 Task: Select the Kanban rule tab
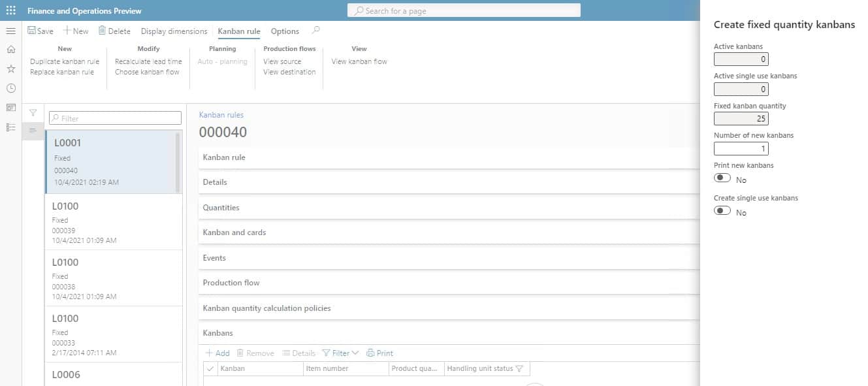(239, 31)
